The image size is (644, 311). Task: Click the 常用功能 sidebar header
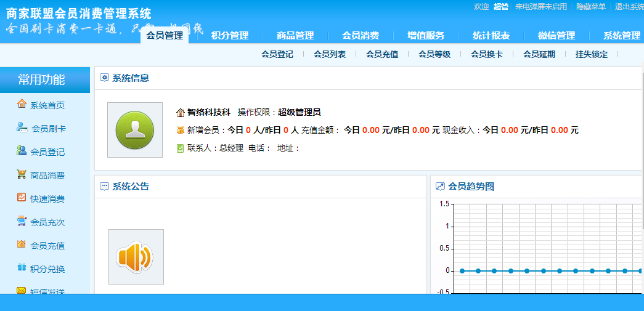click(x=41, y=79)
